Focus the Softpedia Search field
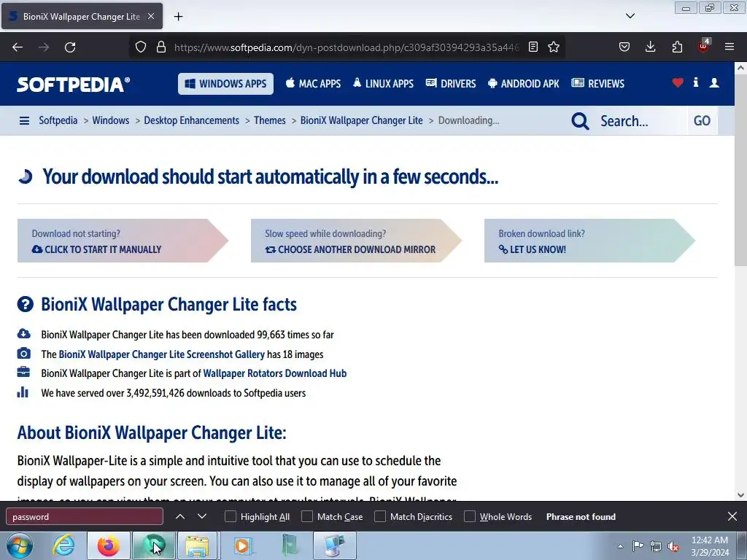The width and height of the screenshot is (747, 560). click(640, 121)
